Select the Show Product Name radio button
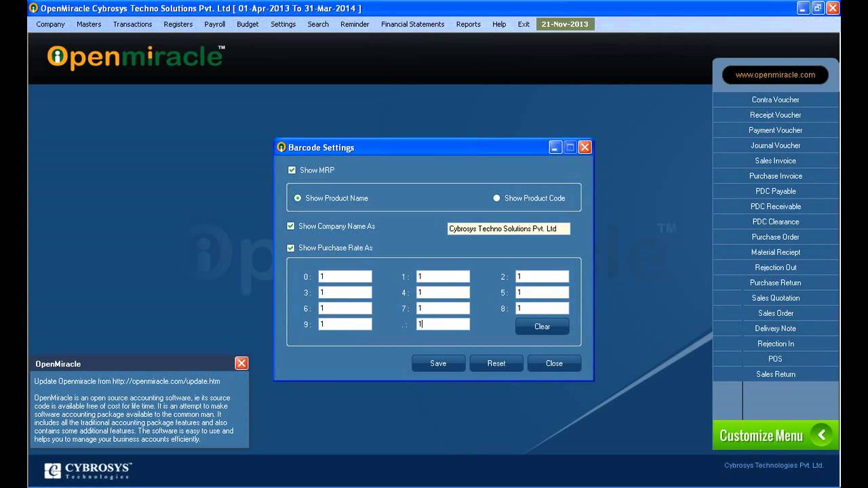The height and width of the screenshot is (488, 868). tap(298, 198)
